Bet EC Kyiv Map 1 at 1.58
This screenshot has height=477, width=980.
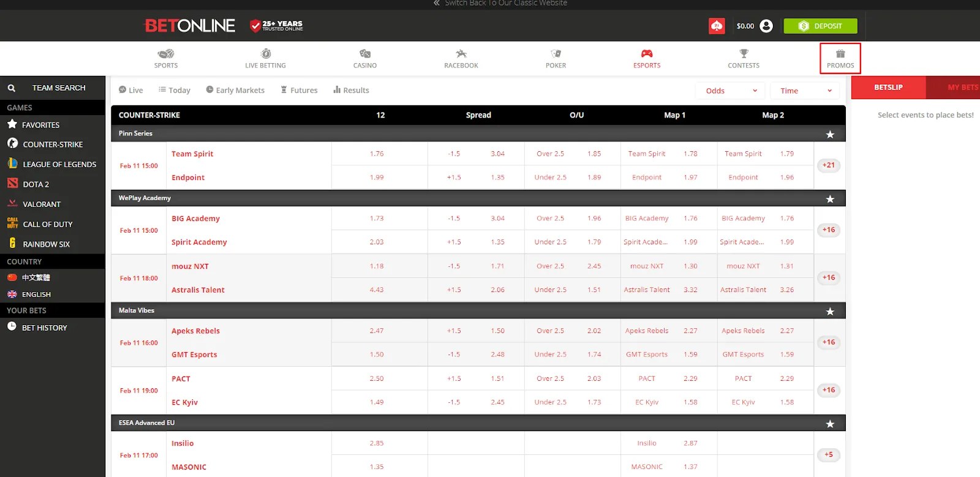click(x=669, y=402)
